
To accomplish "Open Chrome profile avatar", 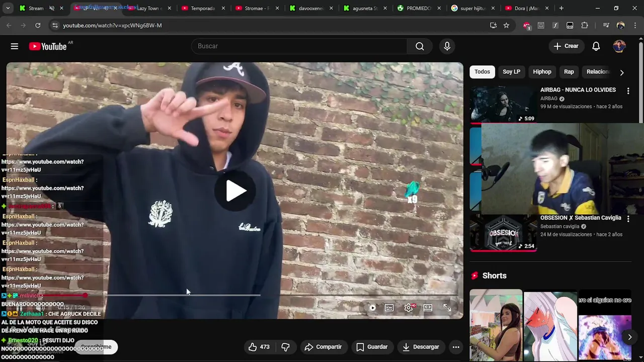I will tap(620, 25).
